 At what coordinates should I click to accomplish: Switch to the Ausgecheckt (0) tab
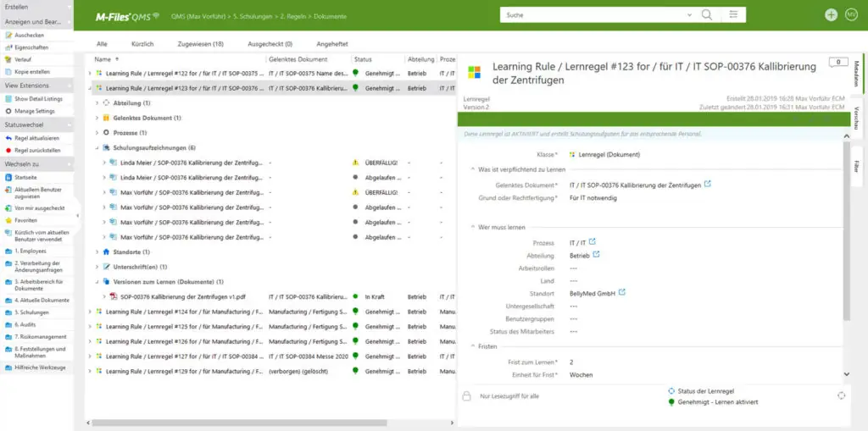270,44
